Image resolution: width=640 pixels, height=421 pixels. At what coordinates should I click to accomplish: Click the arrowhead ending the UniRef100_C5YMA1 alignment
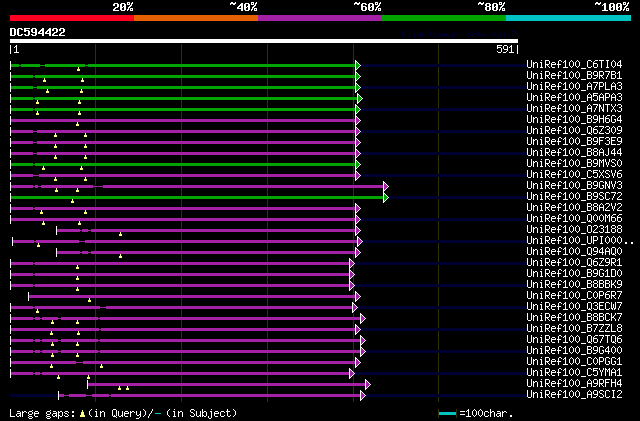(x=352, y=374)
